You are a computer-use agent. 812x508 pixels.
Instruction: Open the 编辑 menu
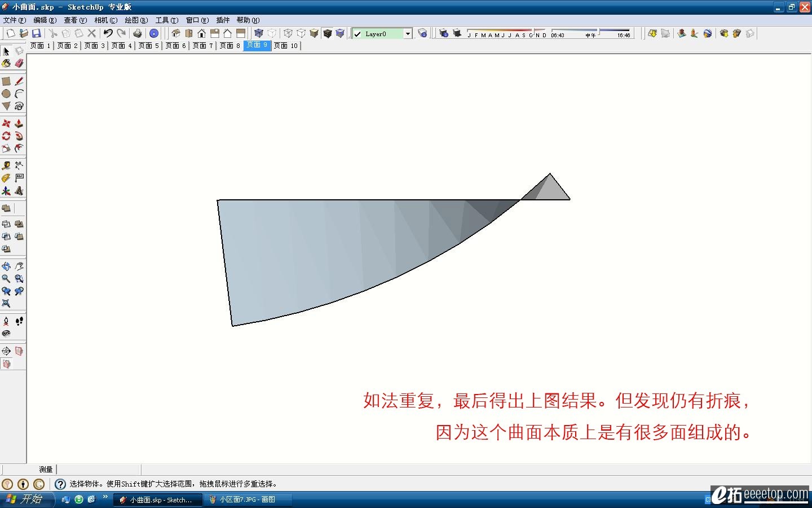45,20
